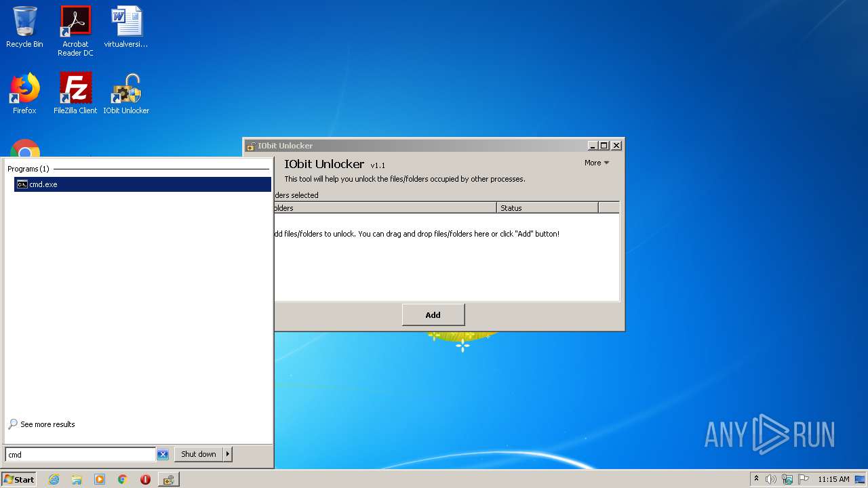Image resolution: width=868 pixels, height=488 pixels.
Task: Click the IObit Unlocker title bar icon
Action: click(x=251, y=146)
